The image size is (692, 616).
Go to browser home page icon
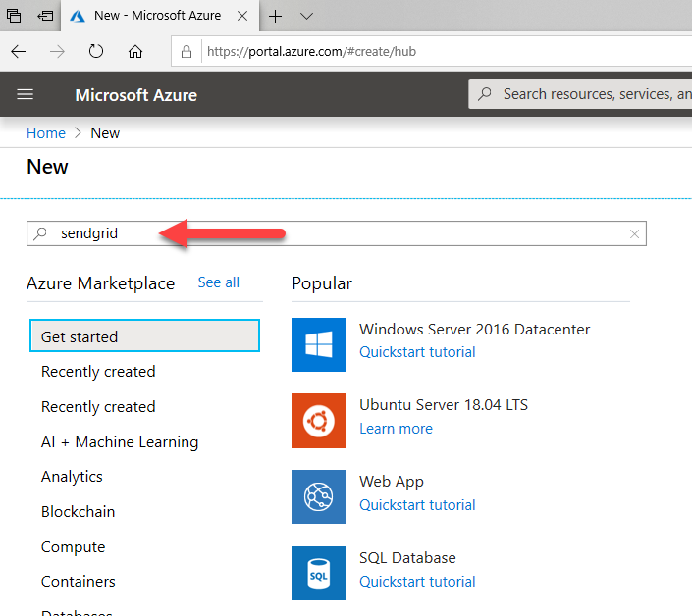pyautogui.click(x=135, y=52)
